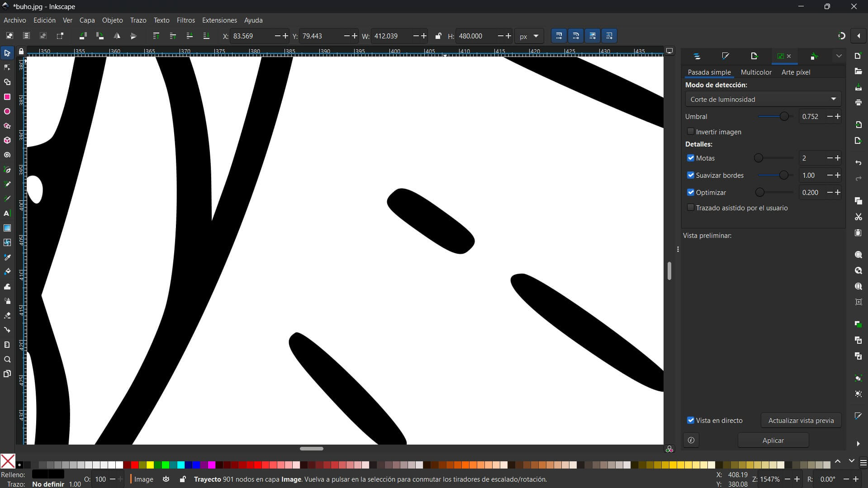The width and height of the screenshot is (868, 488).
Task: Click the Aplicar button
Action: point(773,440)
